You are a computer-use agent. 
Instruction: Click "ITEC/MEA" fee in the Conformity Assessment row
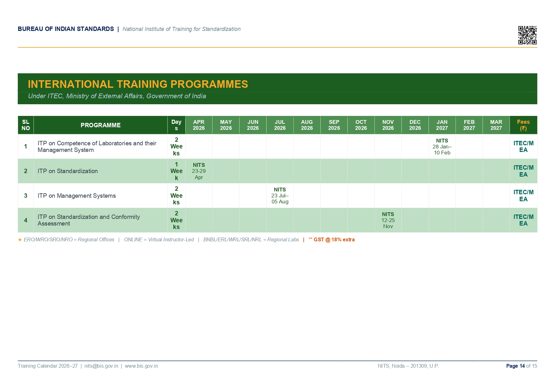click(523, 220)
